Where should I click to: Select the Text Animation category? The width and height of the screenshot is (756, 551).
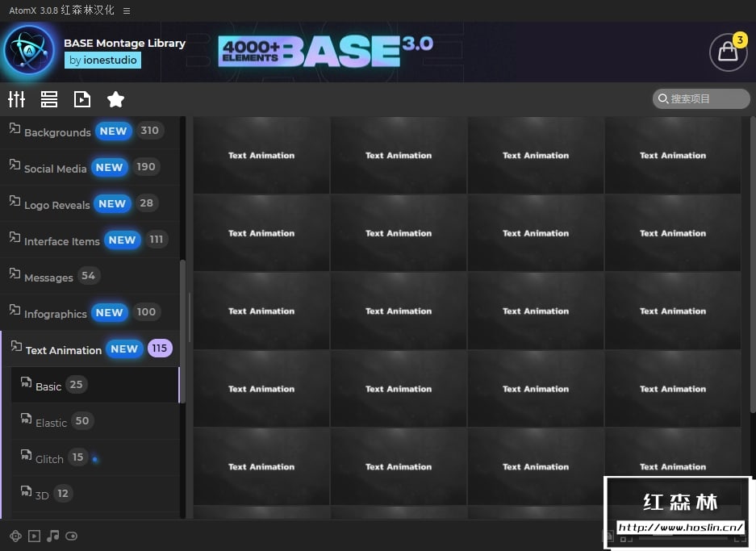tap(90, 349)
